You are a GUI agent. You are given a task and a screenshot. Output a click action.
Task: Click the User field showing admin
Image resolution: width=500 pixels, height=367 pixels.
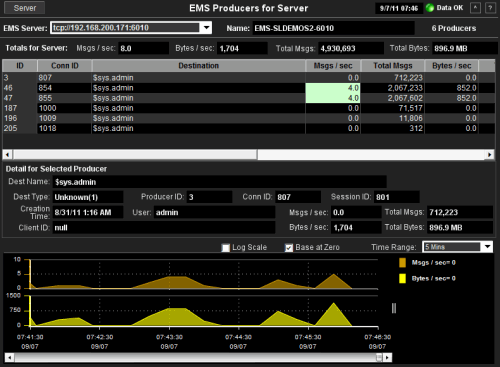tap(214, 212)
